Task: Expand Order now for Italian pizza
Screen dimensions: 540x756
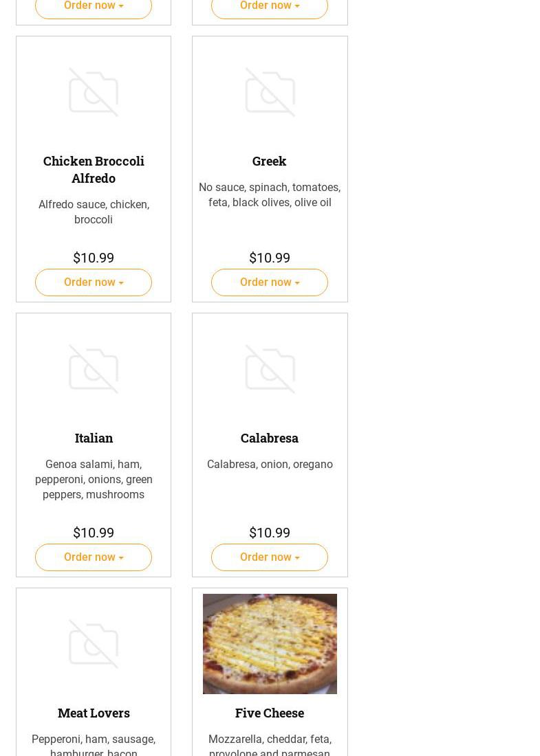Action: pos(94,557)
